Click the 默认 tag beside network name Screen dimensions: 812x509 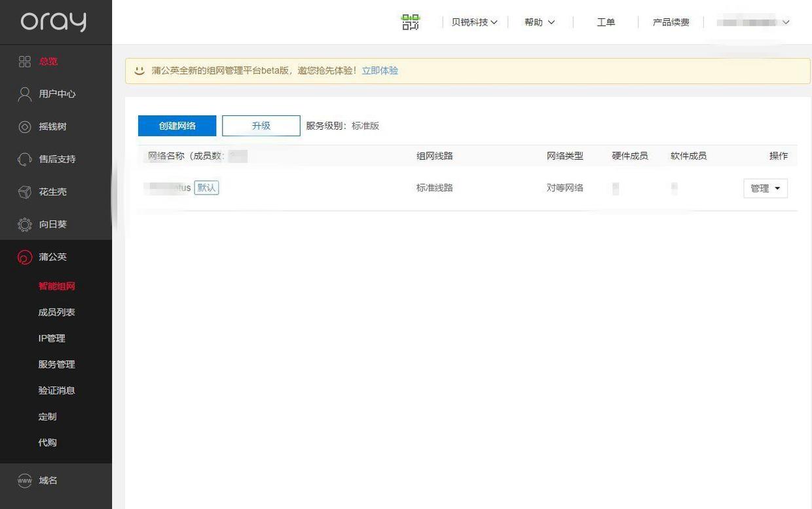click(206, 188)
